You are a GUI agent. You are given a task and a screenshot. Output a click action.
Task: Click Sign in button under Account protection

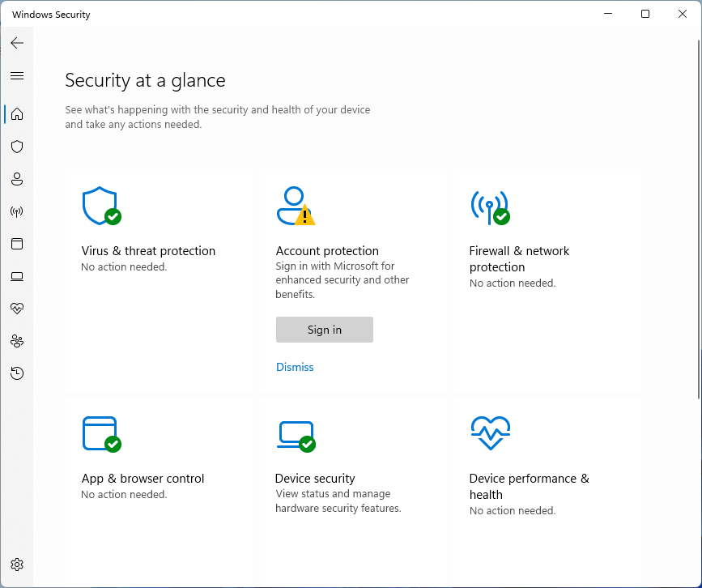(325, 330)
